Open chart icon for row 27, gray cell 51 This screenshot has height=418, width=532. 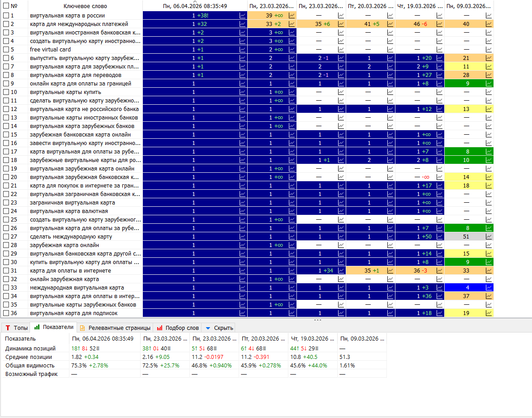pyautogui.click(x=489, y=237)
